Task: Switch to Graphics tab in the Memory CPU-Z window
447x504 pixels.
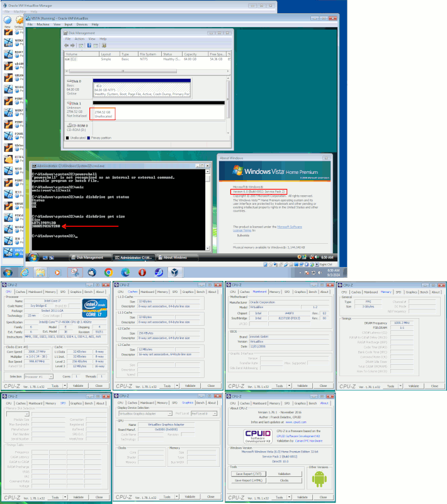Action: click(x=411, y=292)
